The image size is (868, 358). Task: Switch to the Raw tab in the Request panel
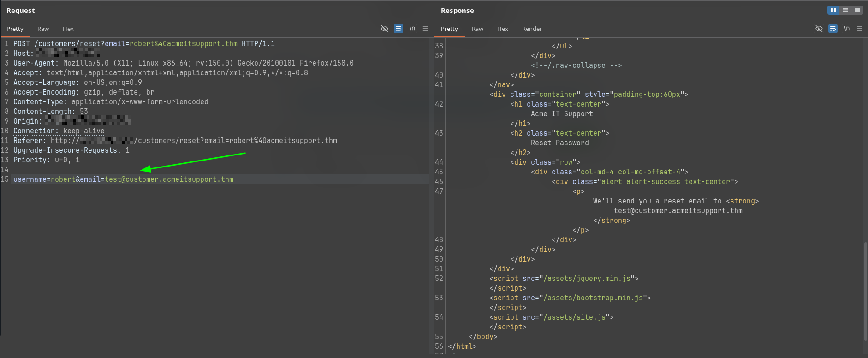click(43, 29)
